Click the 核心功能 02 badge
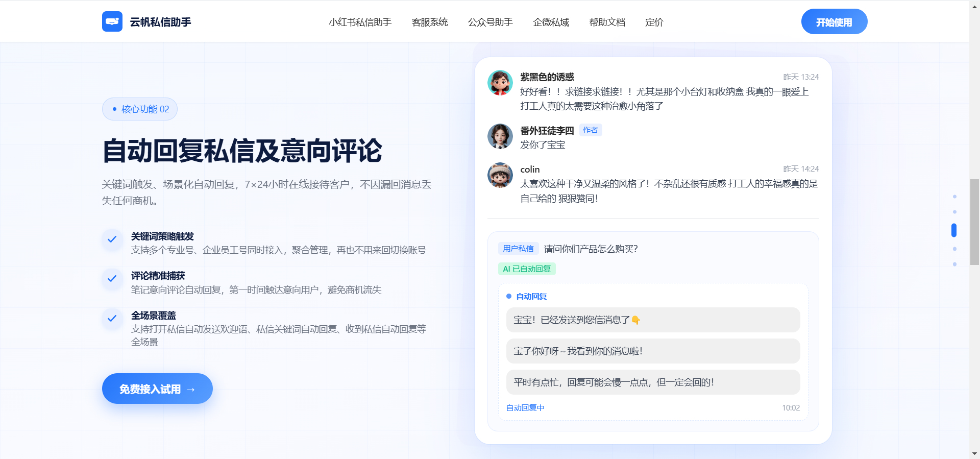 (140, 109)
